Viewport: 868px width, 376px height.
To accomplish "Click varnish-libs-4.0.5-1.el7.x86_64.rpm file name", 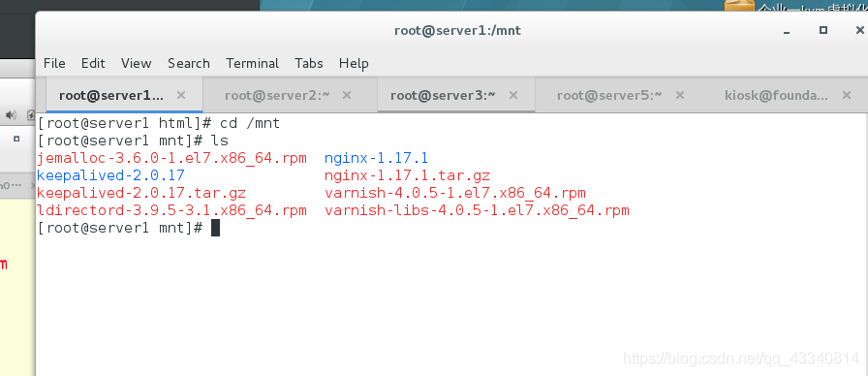I will (x=477, y=210).
